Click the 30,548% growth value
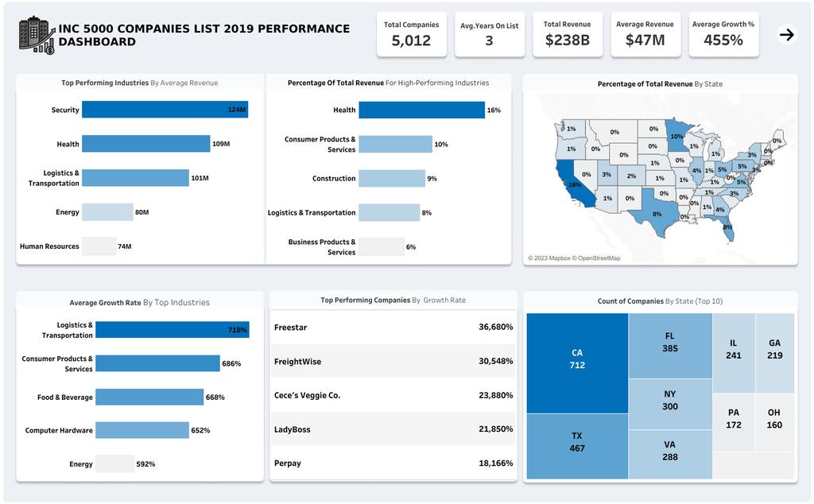This screenshot has width=814, height=504. pyautogui.click(x=495, y=361)
